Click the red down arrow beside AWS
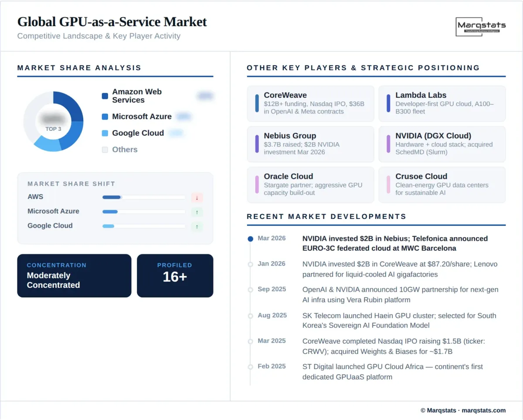 [x=197, y=198]
